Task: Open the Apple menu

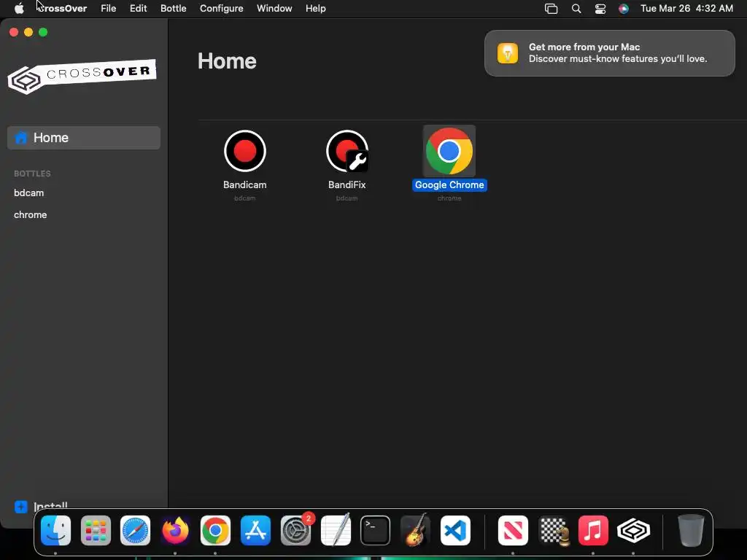Action: (19, 9)
